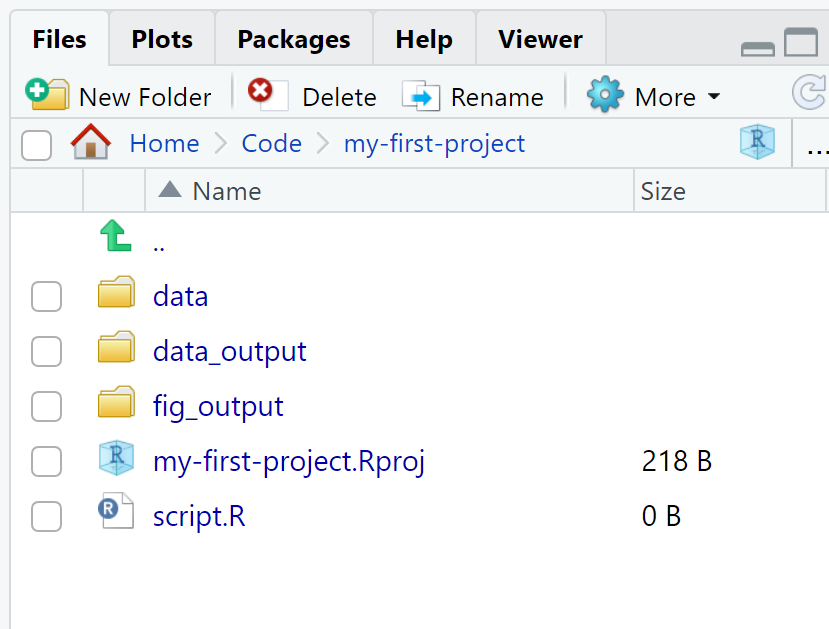This screenshot has width=829, height=629.
Task: Click the blue gear More icon
Action: pyautogui.click(x=605, y=94)
